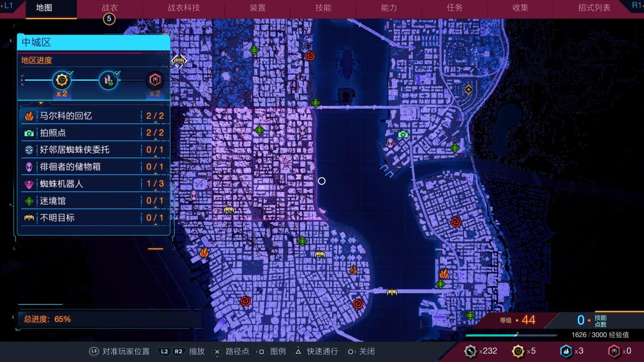This screenshot has height=362, width=644.
Task: Click the experience progress bar above 1626 / 3000
Action: [x=511, y=335]
